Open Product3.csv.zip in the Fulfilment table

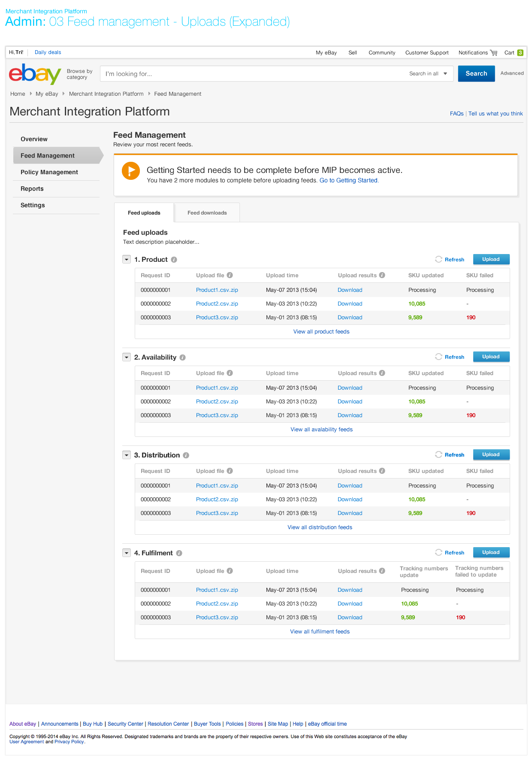click(217, 618)
